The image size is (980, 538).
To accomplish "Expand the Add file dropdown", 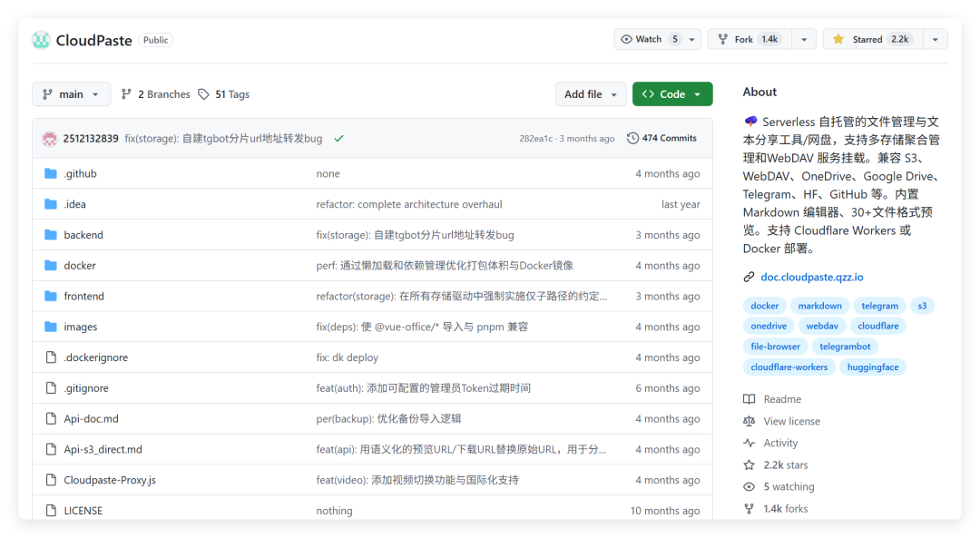I will pos(591,94).
